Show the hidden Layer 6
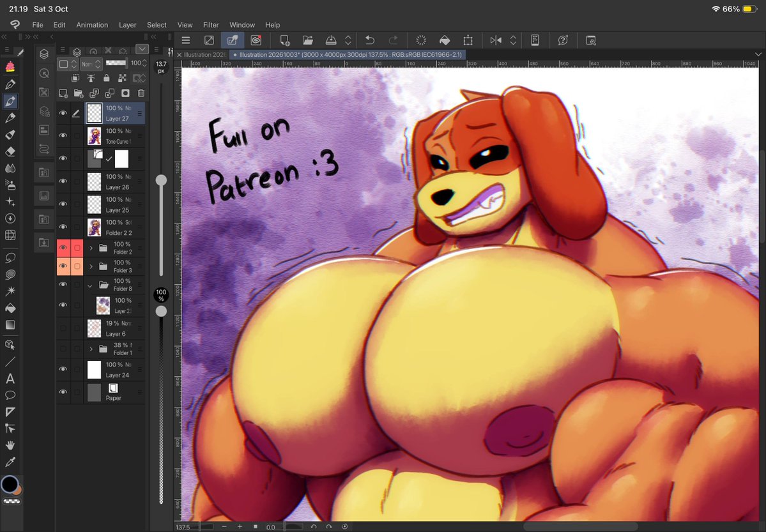Viewport: 766px width, 532px height. (x=63, y=328)
